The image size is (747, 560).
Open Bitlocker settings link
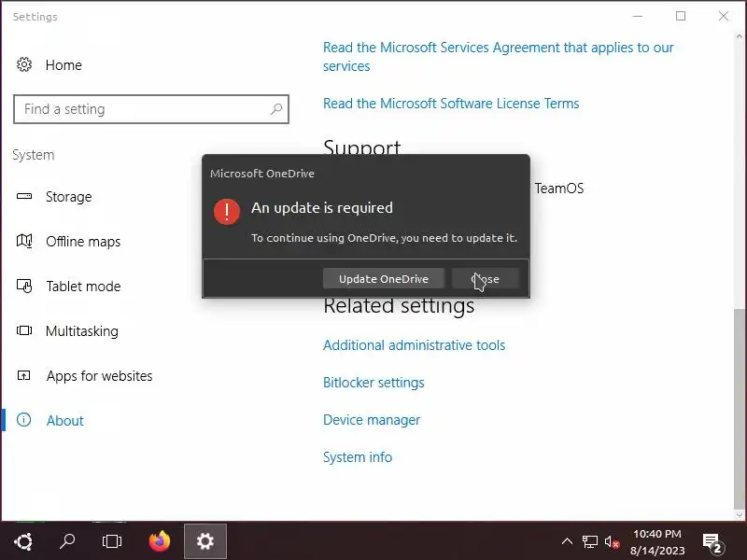coord(373,383)
